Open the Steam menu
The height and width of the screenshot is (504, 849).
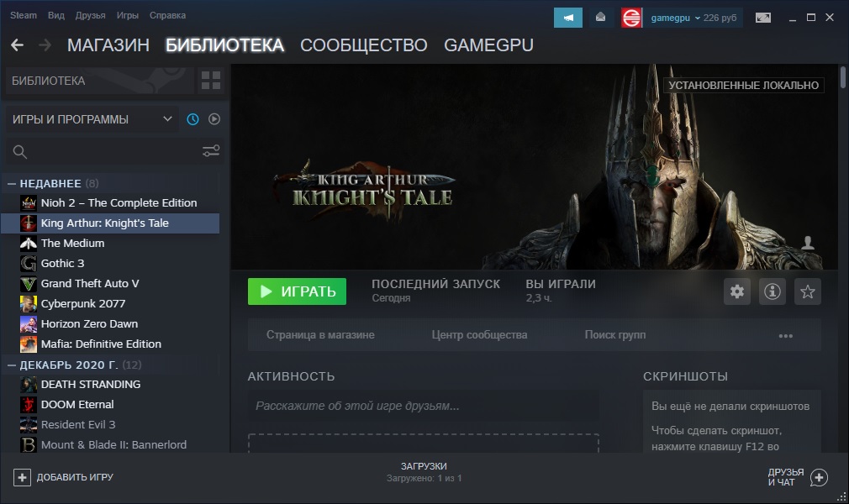point(24,15)
